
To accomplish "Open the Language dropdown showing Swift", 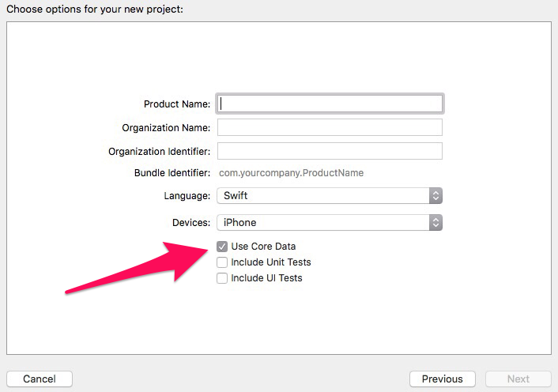I will [330, 196].
